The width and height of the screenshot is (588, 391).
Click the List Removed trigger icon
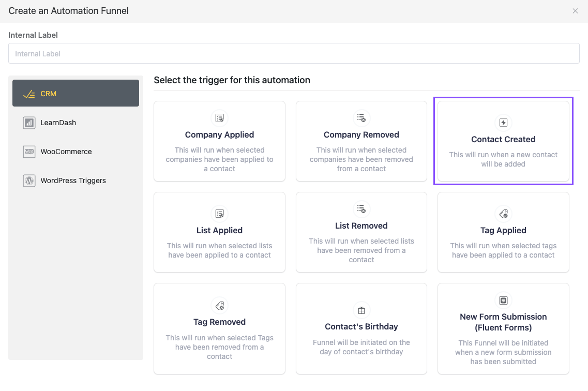[361, 209]
